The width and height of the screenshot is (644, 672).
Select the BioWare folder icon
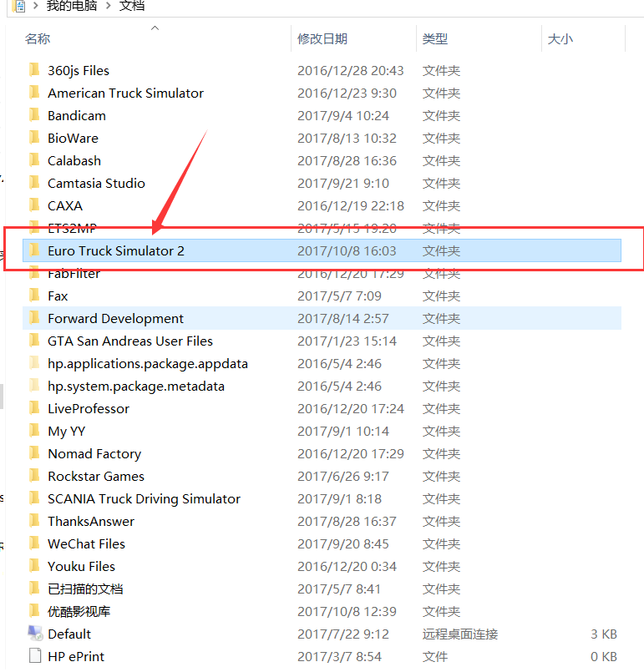click(34, 138)
